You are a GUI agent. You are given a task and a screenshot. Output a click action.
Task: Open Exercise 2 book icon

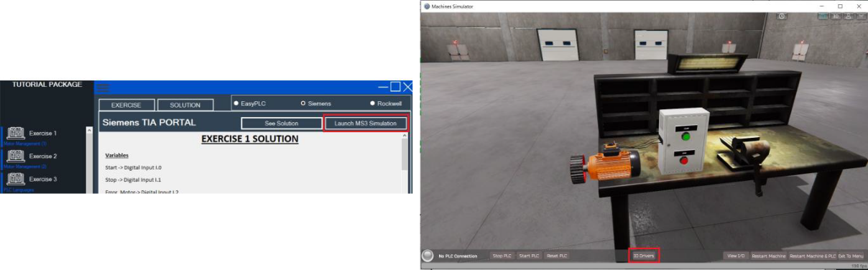[x=16, y=156]
